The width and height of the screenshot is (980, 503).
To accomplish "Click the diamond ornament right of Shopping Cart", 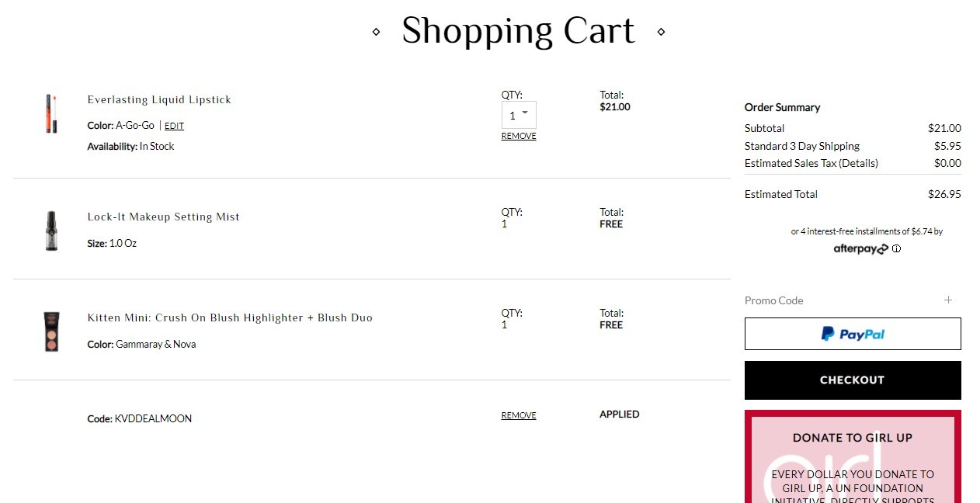I will point(661,32).
